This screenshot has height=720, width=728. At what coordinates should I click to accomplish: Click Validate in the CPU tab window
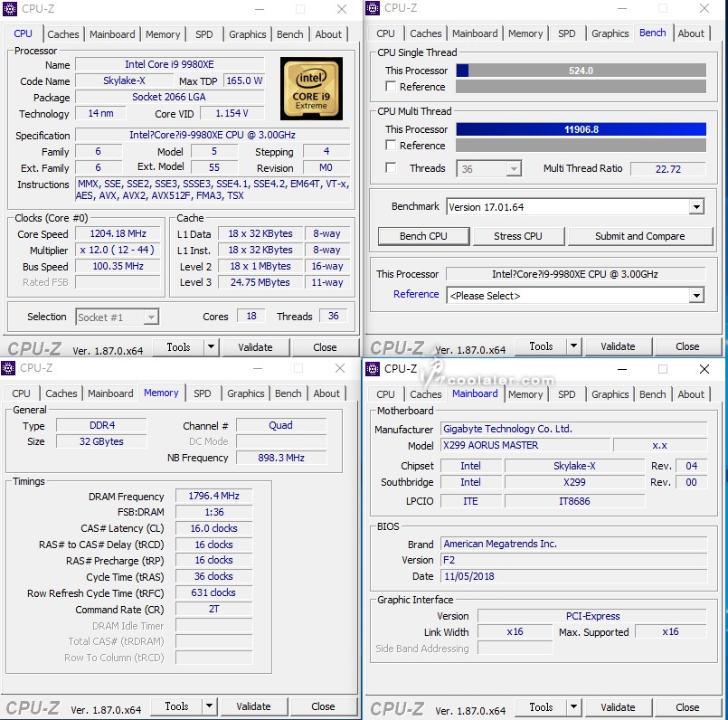255,347
